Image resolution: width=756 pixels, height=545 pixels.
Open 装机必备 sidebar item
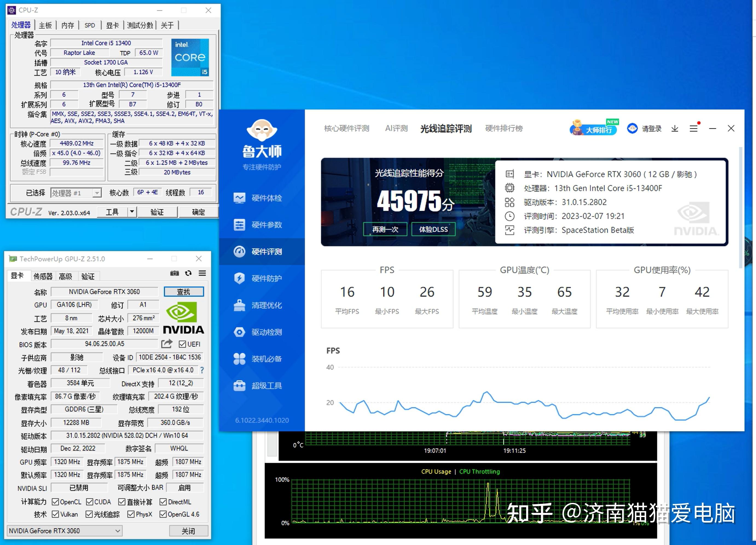[262, 359]
